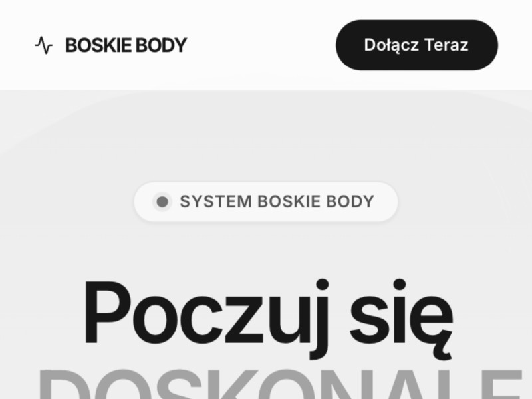Click the pulse waveform logo icon

pos(44,45)
